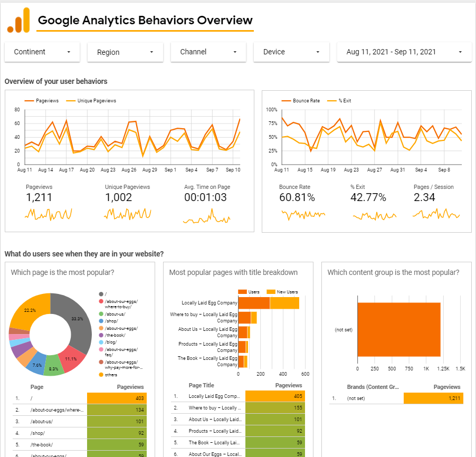476x457 pixels.
Task: Click the red 11.1% pie slice
Action: (x=72, y=358)
